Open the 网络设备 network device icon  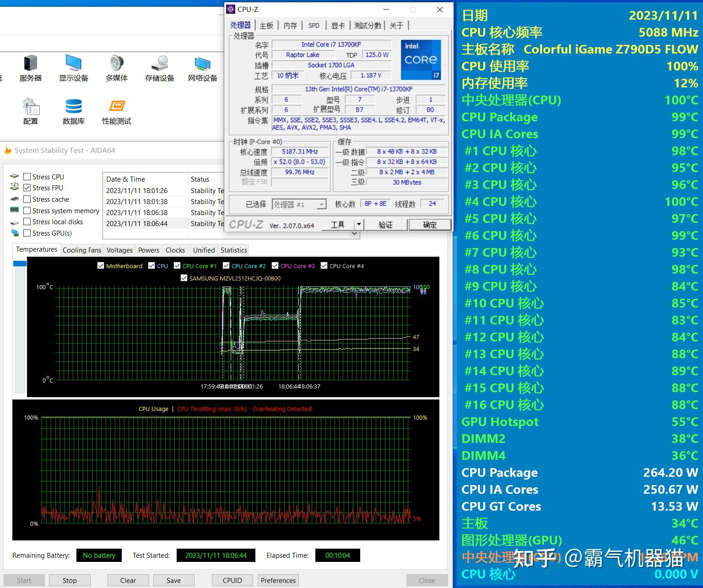pos(203,69)
